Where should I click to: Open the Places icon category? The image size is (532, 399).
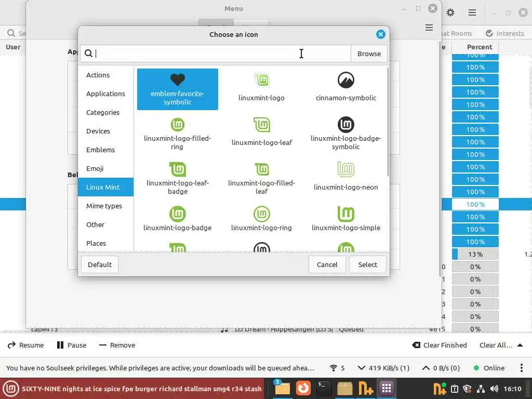(105, 243)
